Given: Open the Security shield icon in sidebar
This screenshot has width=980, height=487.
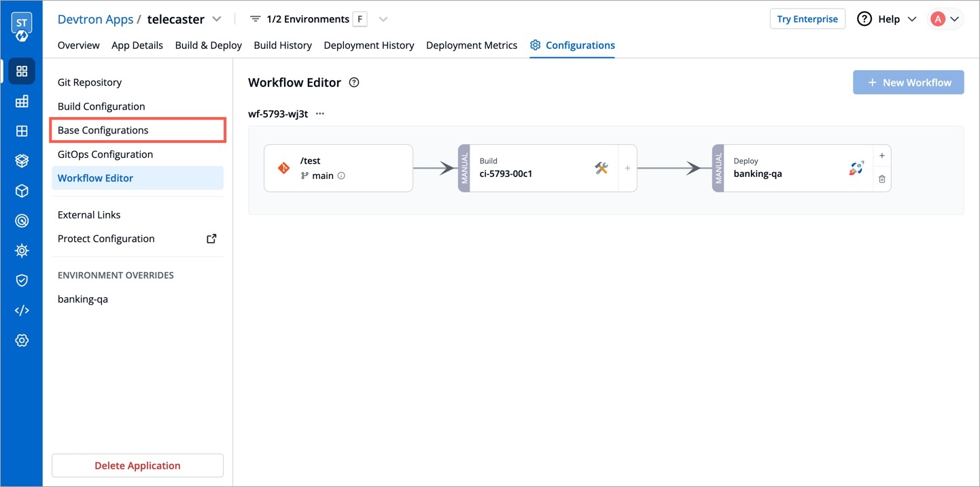Looking at the screenshot, I should pos(22,280).
